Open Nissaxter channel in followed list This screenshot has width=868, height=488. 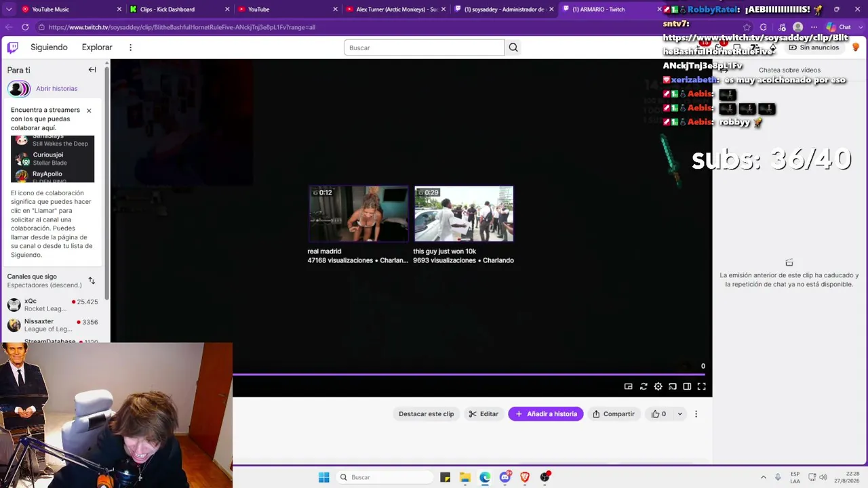click(x=53, y=325)
